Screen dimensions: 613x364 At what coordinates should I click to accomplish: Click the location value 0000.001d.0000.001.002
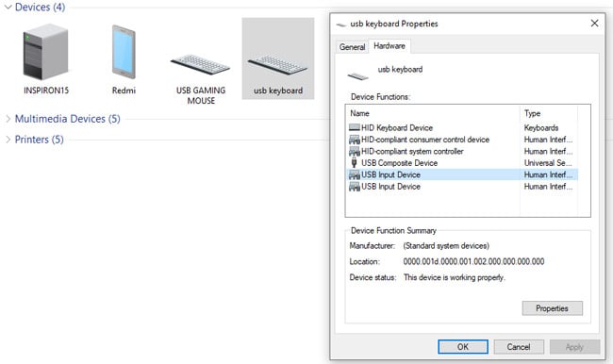pyautogui.click(x=473, y=261)
